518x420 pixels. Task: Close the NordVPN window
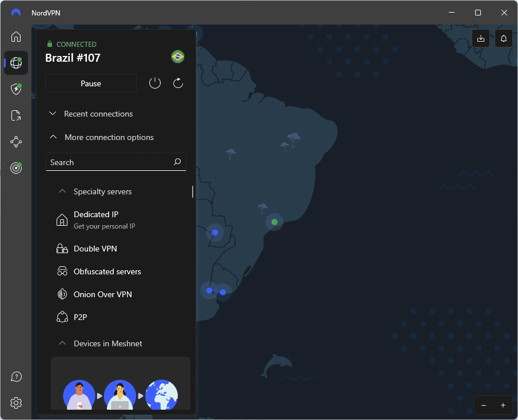click(504, 13)
